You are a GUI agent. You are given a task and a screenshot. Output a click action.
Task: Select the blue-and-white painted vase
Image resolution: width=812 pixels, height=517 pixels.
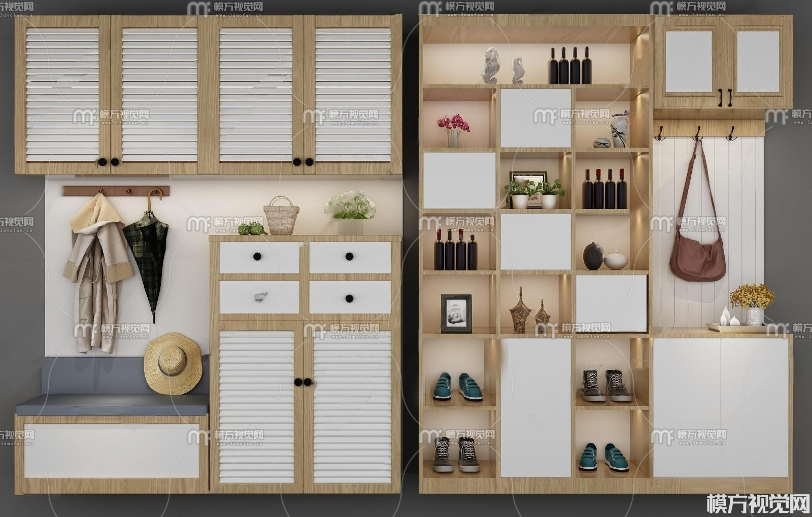point(619,130)
